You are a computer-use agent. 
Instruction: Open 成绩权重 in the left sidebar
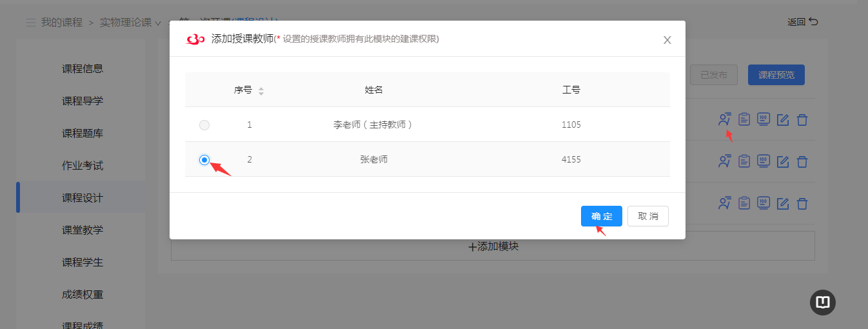[x=83, y=294]
